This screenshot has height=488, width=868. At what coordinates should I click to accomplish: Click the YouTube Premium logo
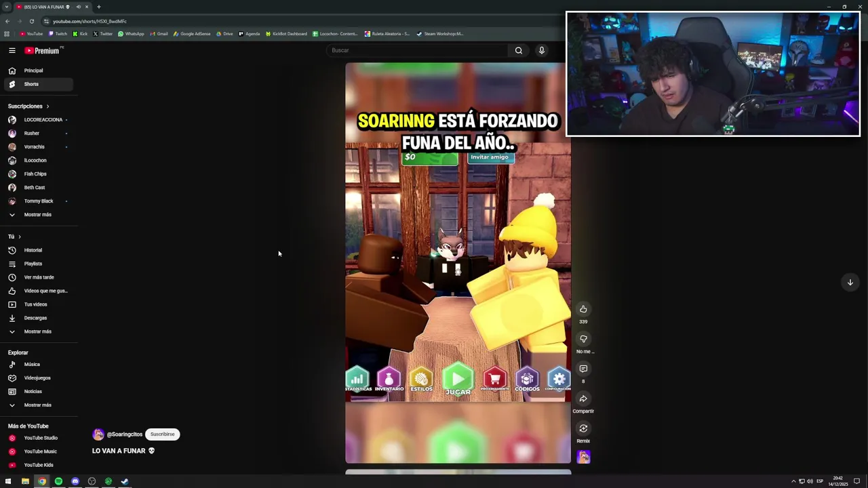43,50
